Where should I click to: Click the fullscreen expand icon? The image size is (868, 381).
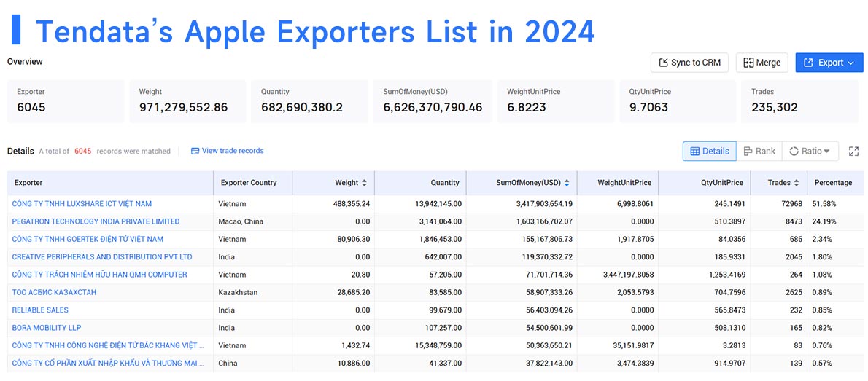tap(853, 151)
